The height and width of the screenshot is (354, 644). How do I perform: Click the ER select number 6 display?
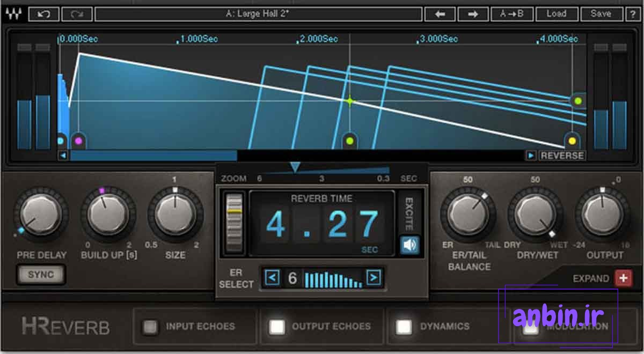coord(292,278)
